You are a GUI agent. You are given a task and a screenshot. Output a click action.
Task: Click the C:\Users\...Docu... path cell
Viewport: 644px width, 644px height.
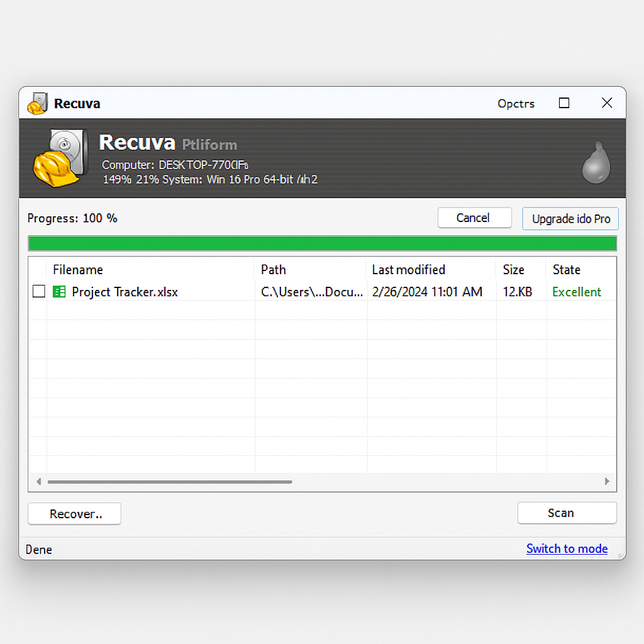(312, 292)
